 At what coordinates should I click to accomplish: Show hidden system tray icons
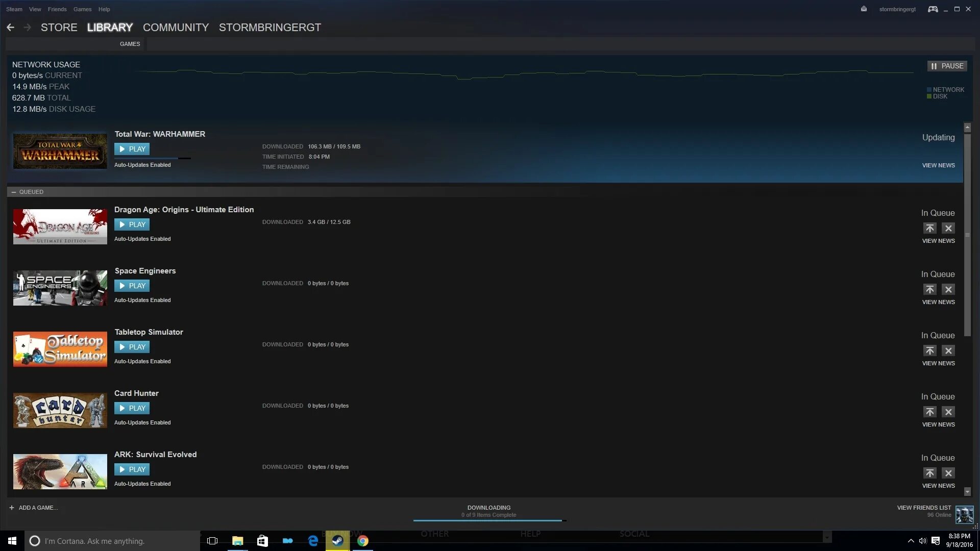(911, 541)
